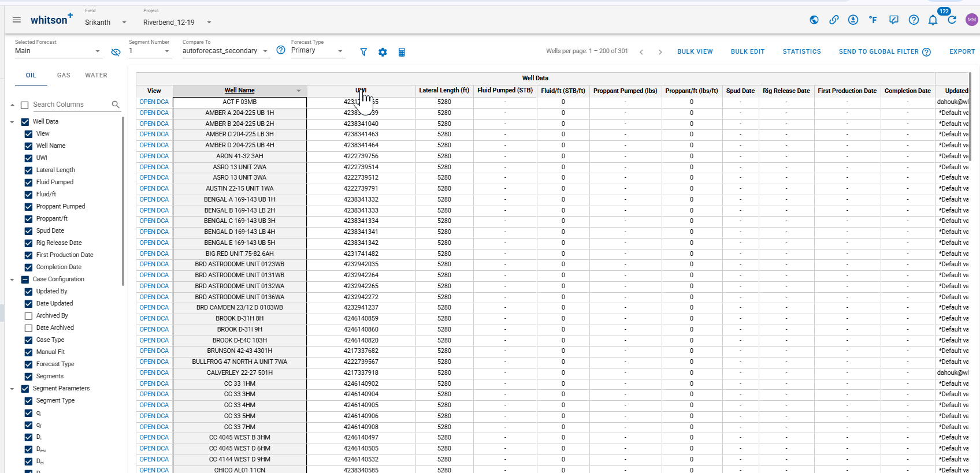Viewport: 980px width, 473px height.
Task: Open DCA for AMBER A 204-225 UB 1H
Action: point(154,113)
